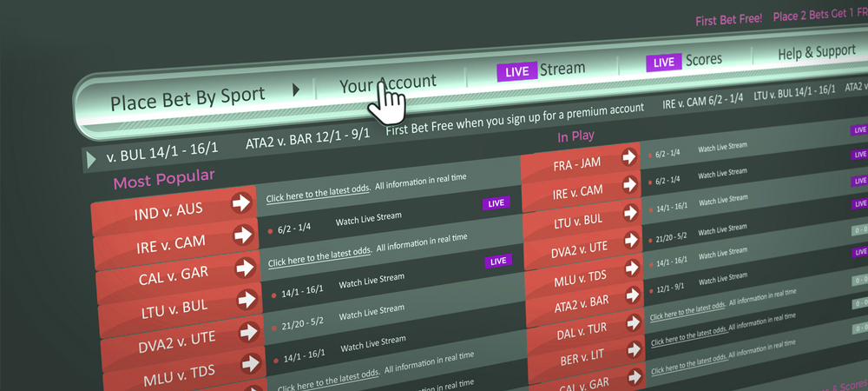Open the Your Account menu
Viewport: 868px width, 391px height.
click(x=387, y=83)
